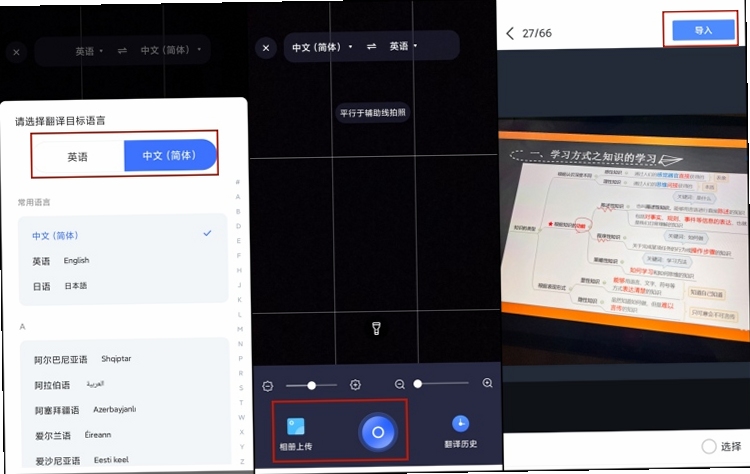The image size is (750, 474).
Task: Decrease brightness with the dim sun icon
Action: click(x=268, y=386)
